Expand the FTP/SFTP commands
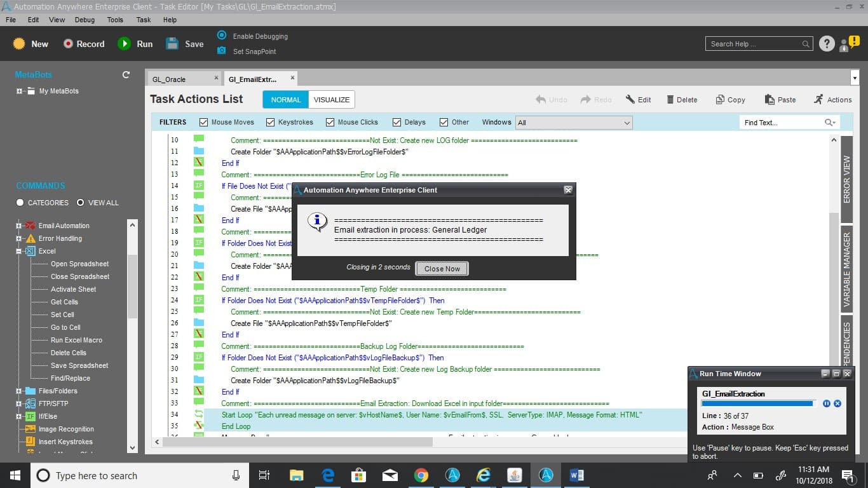This screenshot has width=868, height=488. (x=19, y=403)
